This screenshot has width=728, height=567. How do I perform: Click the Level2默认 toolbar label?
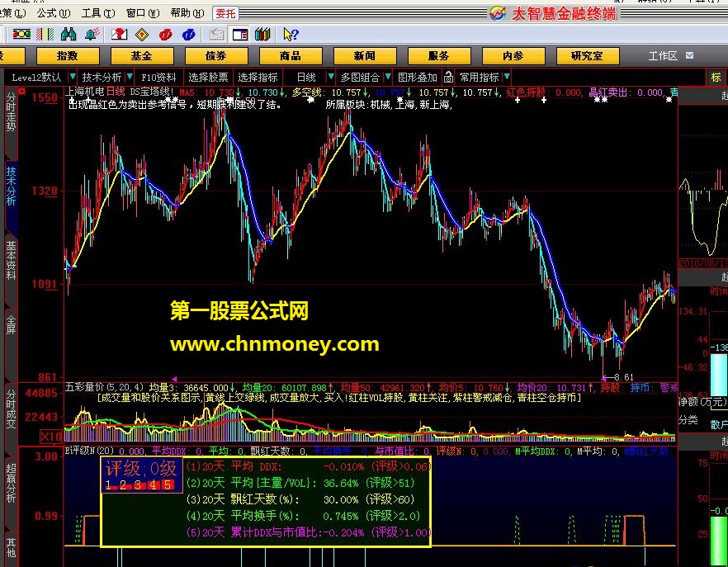(36, 77)
